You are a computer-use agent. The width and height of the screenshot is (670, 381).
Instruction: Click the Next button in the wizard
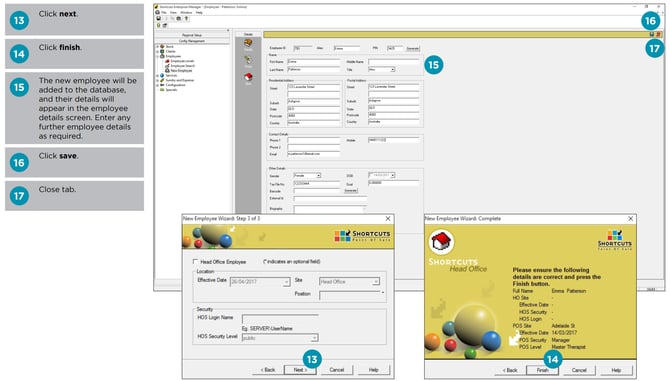(300, 370)
